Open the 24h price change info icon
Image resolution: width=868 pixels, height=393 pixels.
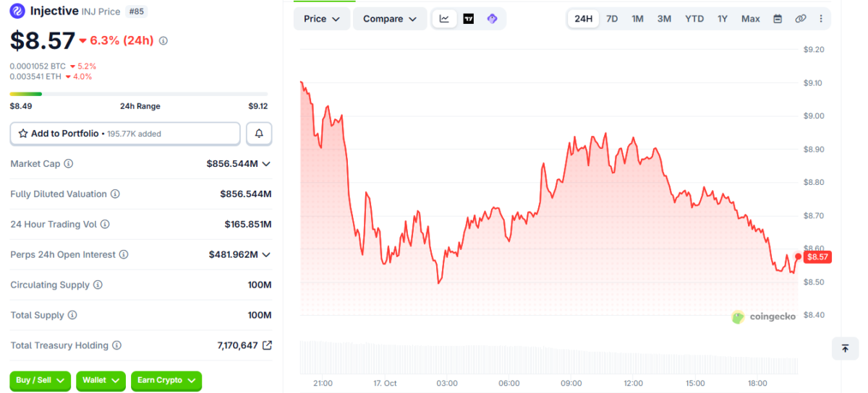click(163, 40)
